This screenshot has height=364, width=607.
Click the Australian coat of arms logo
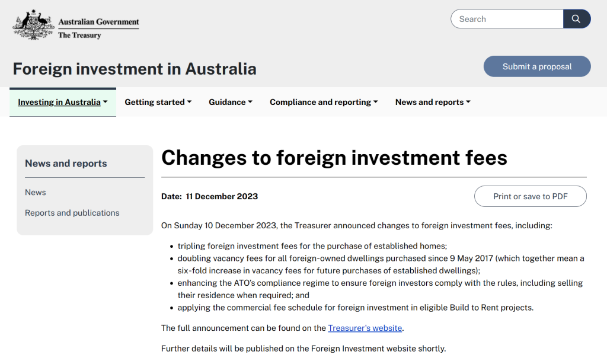[x=34, y=25]
